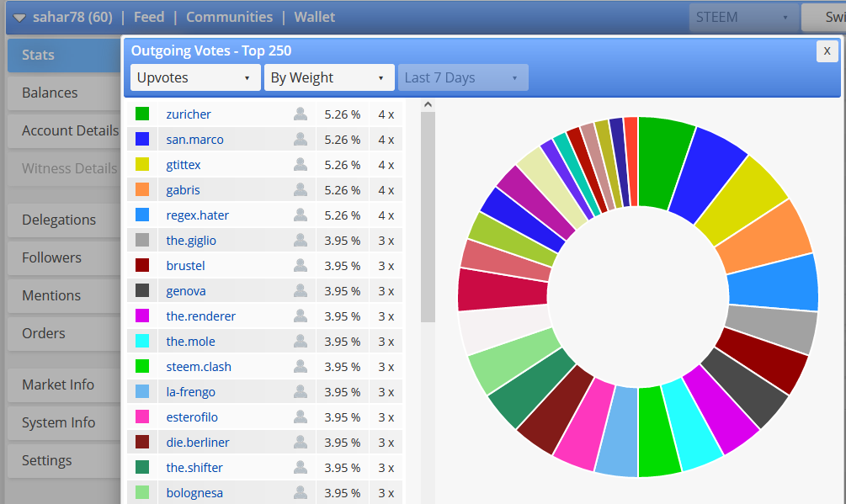Open the bolognesa account link

[x=194, y=493]
